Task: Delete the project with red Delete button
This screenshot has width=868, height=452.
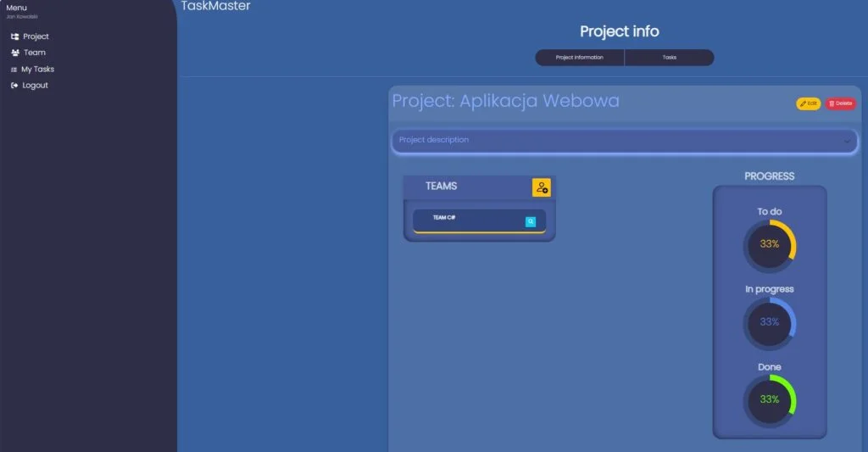Action: (x=840, y=103)
